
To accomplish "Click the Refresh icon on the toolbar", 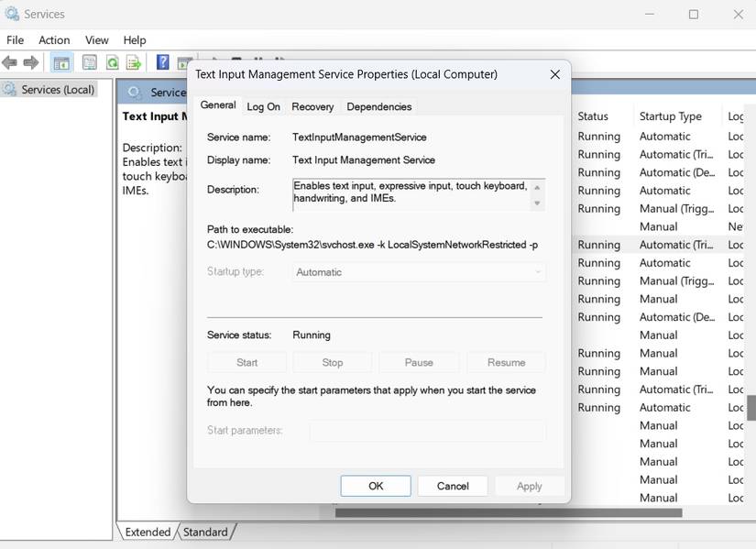I will 111,62.
